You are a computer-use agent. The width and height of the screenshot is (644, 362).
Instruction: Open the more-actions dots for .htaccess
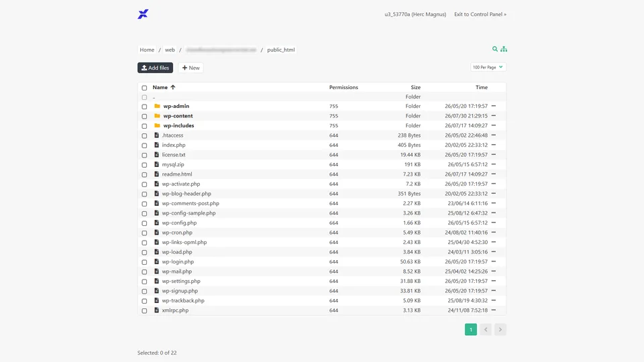494,135
